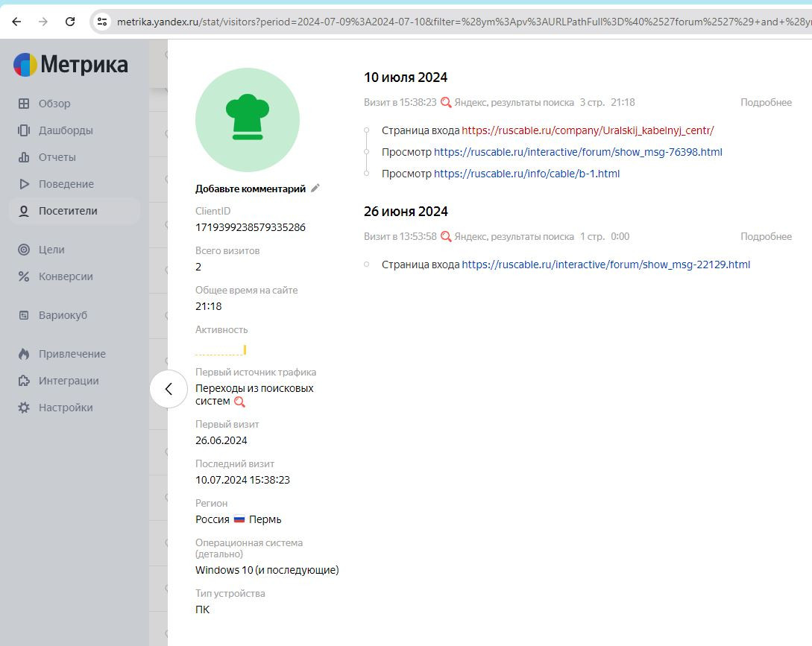Open Настройки gear icon
This screenshot has height=646, width=812.
point(24,408)
